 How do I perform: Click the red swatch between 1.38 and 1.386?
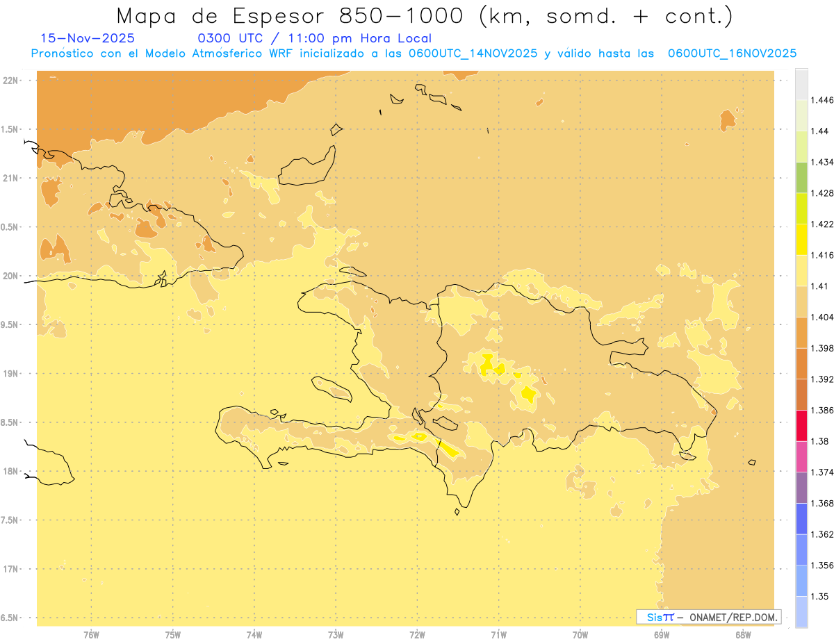coord(801,425)
